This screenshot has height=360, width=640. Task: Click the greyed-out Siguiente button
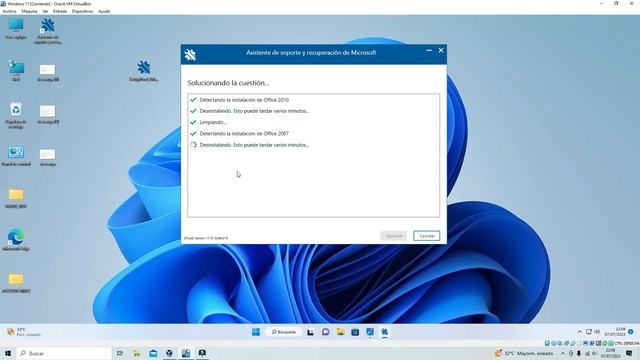point(393,236)
